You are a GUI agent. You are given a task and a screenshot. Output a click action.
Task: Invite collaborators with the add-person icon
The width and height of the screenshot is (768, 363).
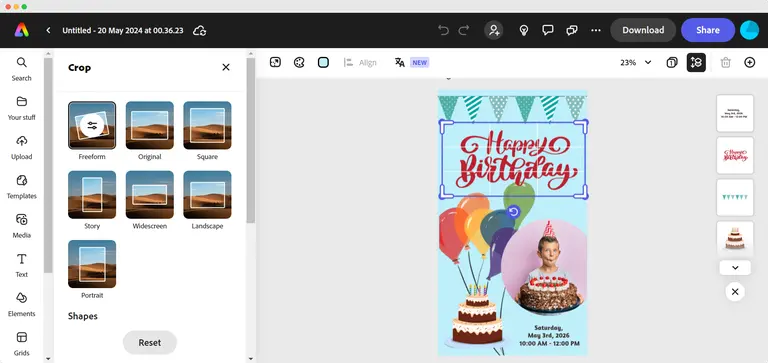click(494, 30)
